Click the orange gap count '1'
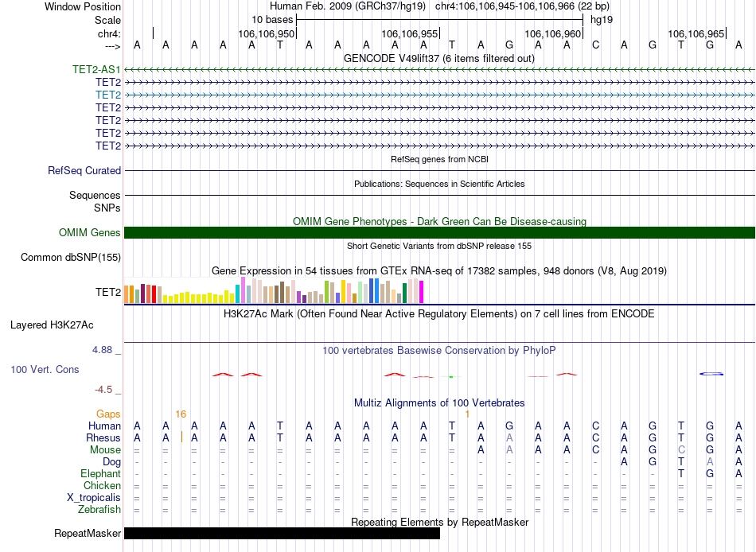 pyautogui.click(x=467, y=414)
